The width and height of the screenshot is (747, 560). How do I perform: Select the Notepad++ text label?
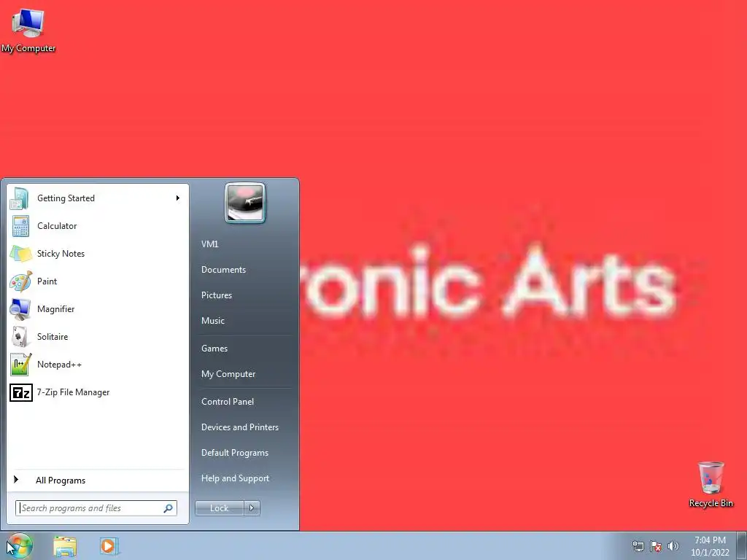point(59,365)
